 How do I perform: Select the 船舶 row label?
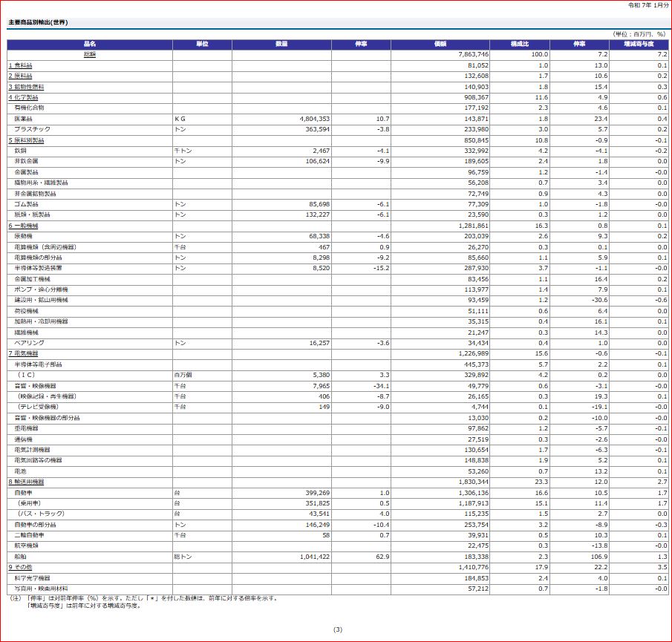(x=20, y=557)
